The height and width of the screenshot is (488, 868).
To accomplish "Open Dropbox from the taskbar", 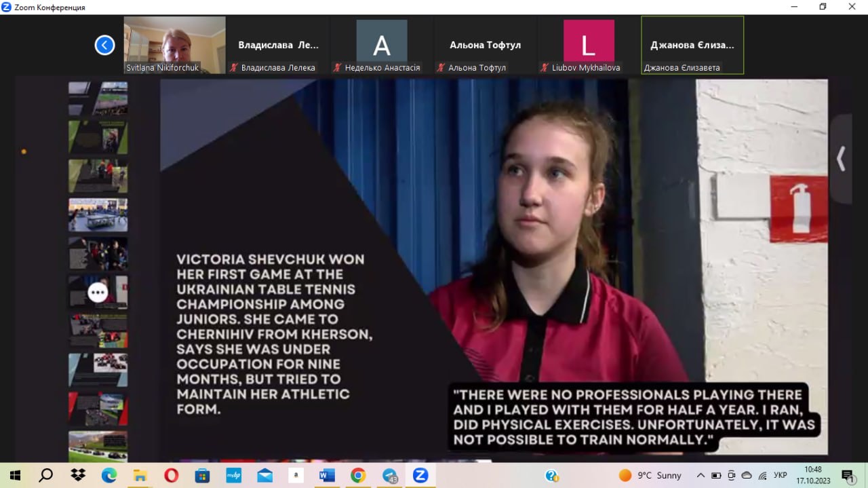I will tap(77, 476).
